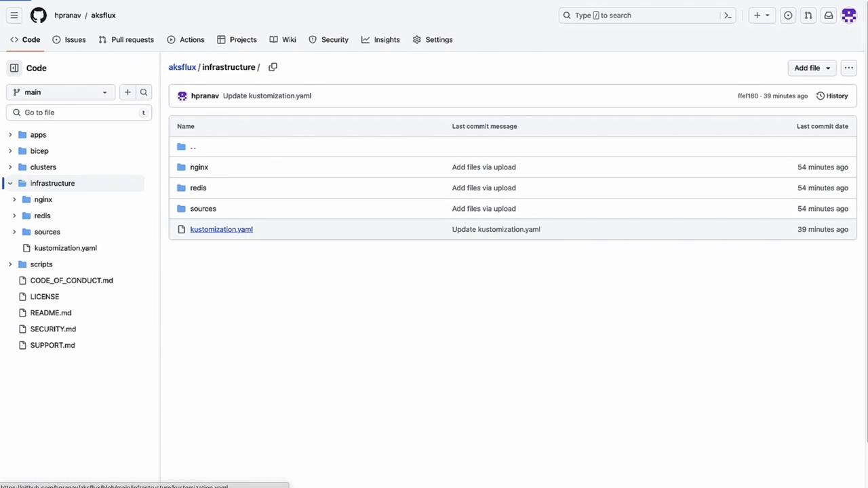This screenshot has width=868, height=488.
Task: Open the kustomization.yaml file link
Action: tap(221, 229)
